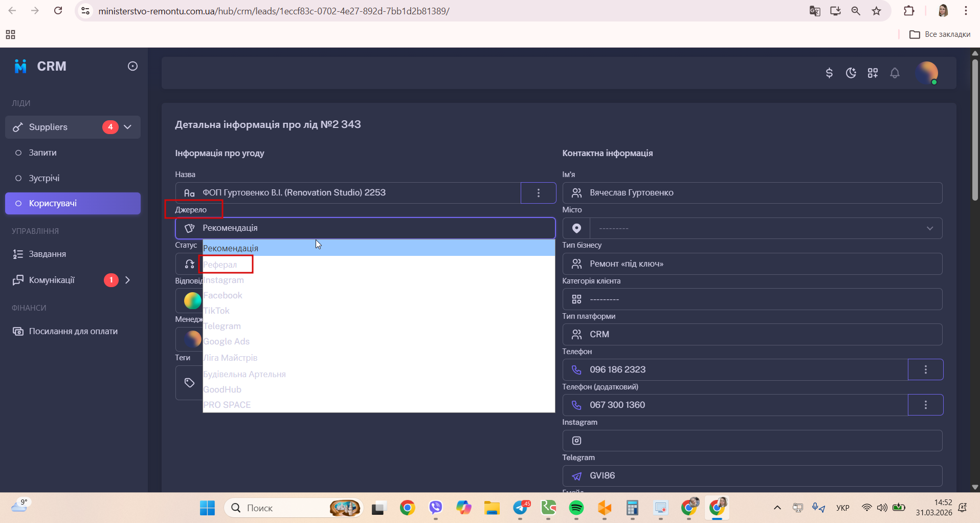This screenshot has width=980, height=523.
Task: Open Користувачі in the sidebar
Action: pyautogui.click(x=73, y=203)
